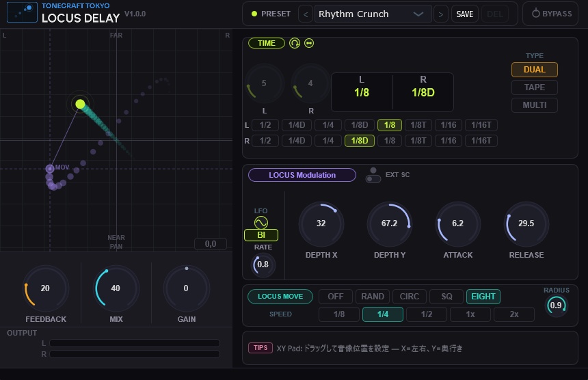This screenshot has width=588, height=380.
Task: Set L channel time to 1/8
Action: click(390, 125)
